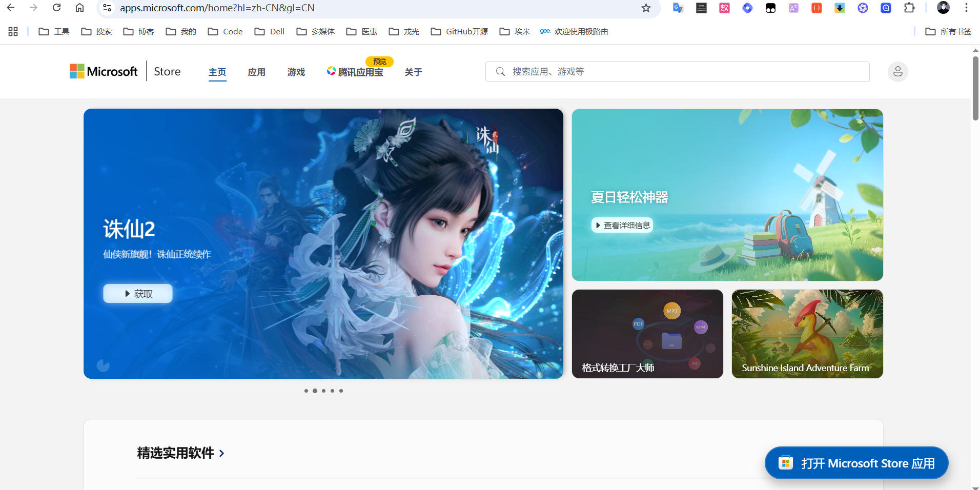980x490 pixels.
Task: Open the 夏日轻松神器 banner card
Action: click(x=727, y=195)
